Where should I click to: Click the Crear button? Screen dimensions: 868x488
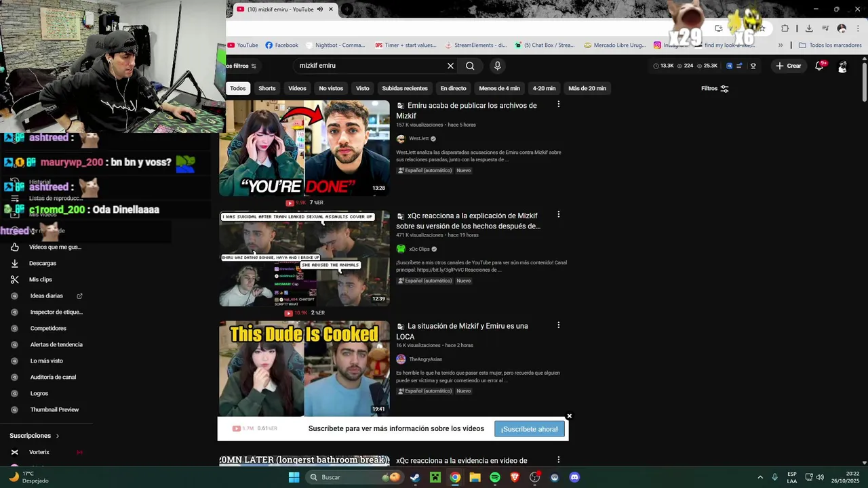[789, 66]
